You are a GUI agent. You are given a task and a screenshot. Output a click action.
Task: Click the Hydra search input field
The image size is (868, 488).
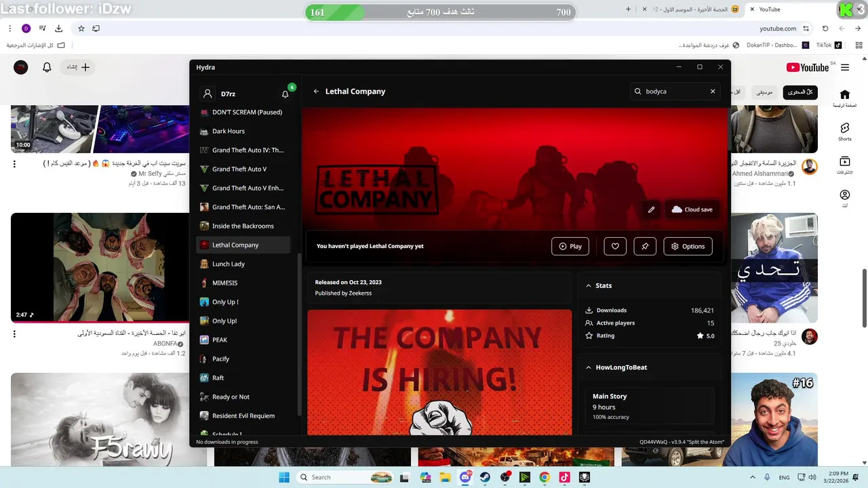point(675,91)
